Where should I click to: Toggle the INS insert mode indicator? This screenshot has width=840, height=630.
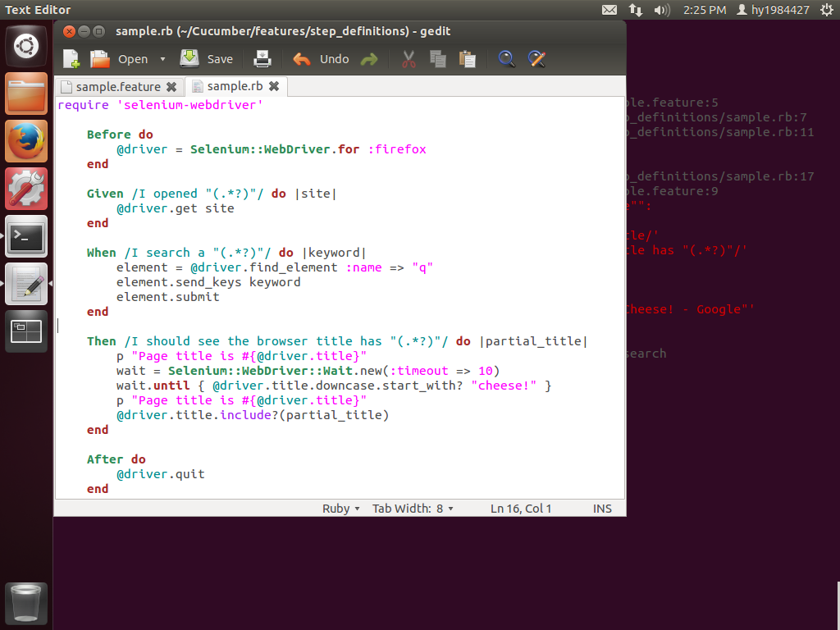click(602, 509)
